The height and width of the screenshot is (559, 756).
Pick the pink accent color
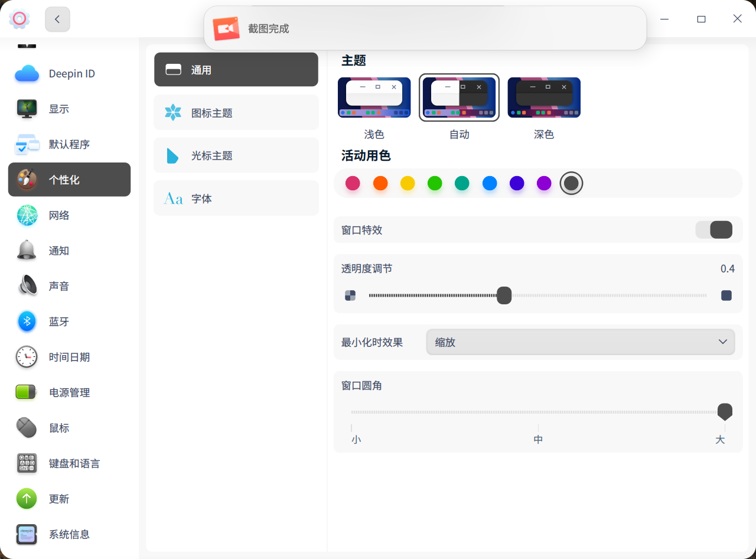click(353, 183)
